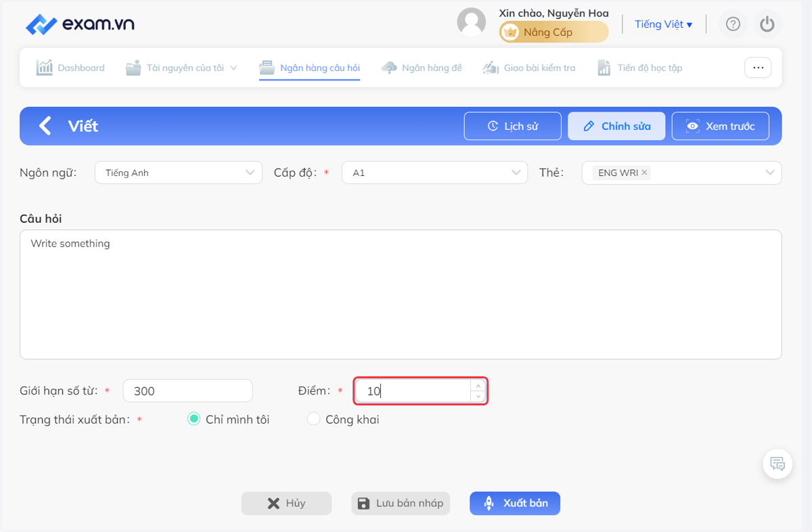
Task: Open the user avatar profile picture
Action: [472, 22]
